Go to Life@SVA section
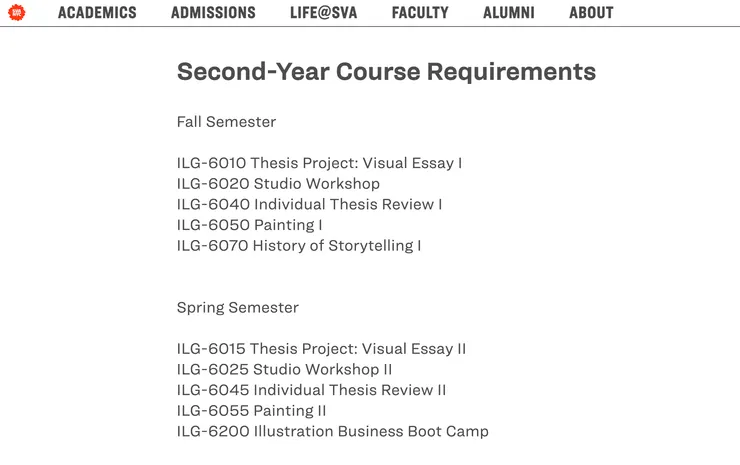The width and height of the screenshot is (740, 465). pyautogui.click(x=323, y=13)
